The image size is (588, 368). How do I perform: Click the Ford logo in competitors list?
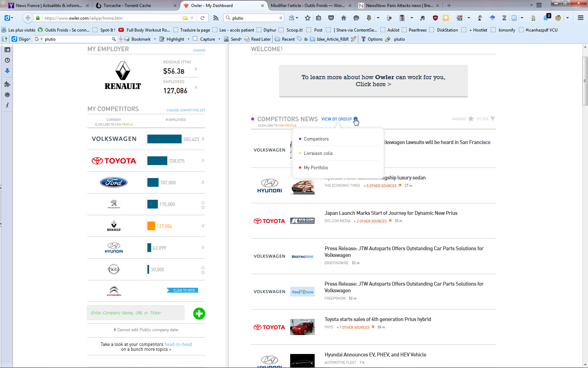[114, 182]
